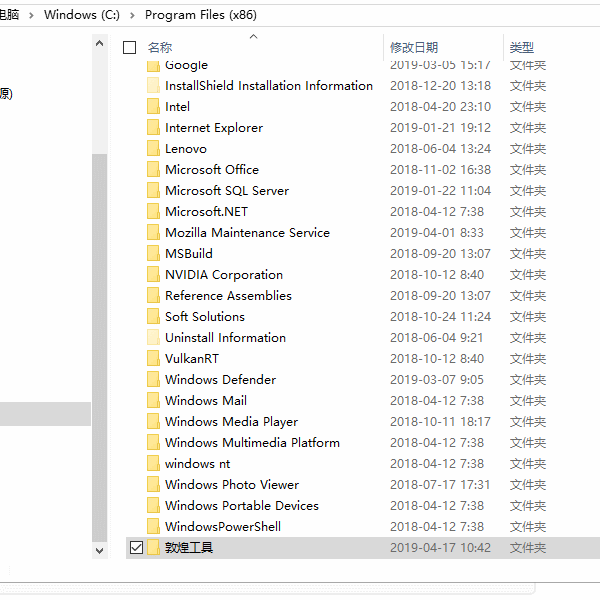Select the Microsoft Office folder name
600x600 pixels.
[x=212, y=170]
